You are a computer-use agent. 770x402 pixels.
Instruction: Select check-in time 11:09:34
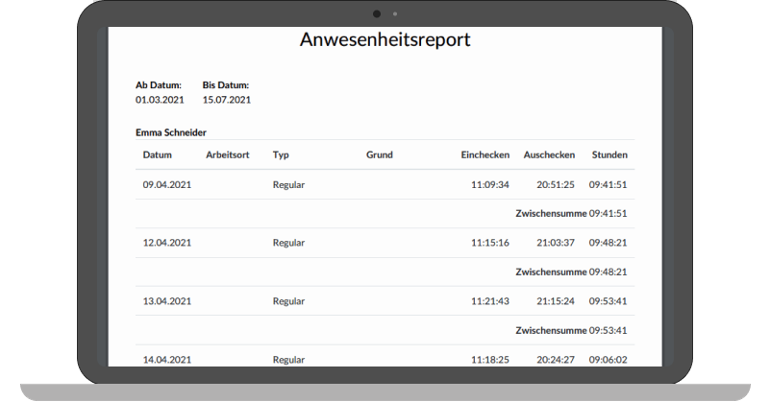pyautogui.click(x=490, y=185)
